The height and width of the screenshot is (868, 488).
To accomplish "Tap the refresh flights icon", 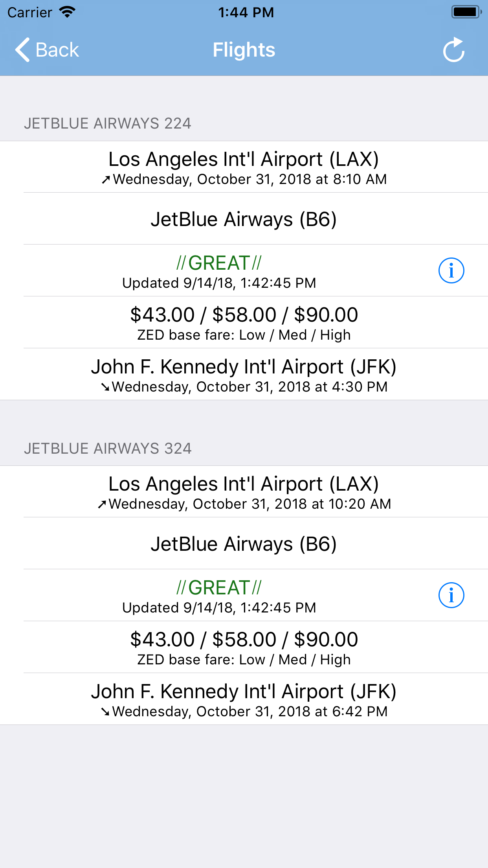I will 454,50.
